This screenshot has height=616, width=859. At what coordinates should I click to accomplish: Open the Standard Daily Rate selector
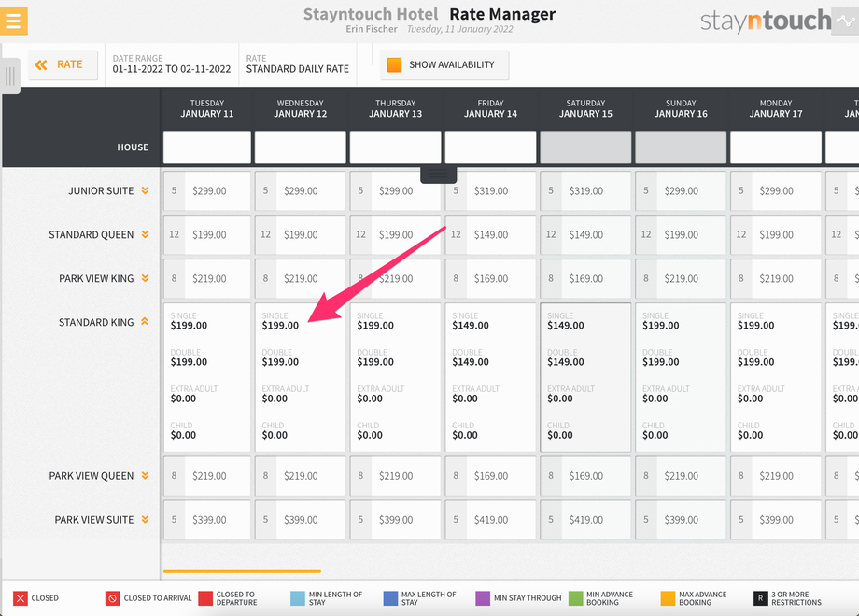tap(298, 64)
